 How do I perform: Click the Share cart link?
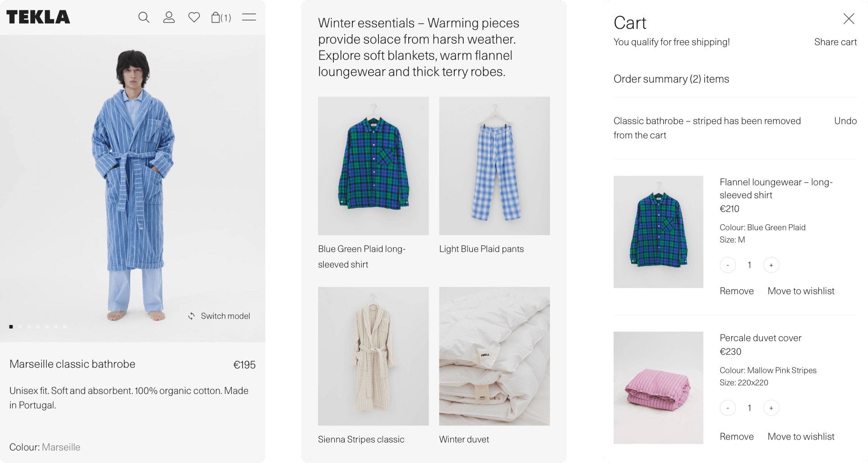(x=835, y=42)
